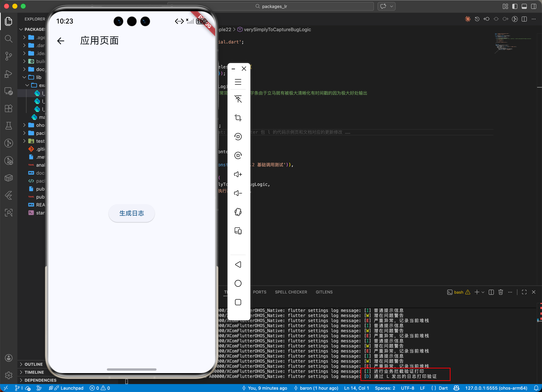Tap the 生成日志 button in emulator

(132, 213)
